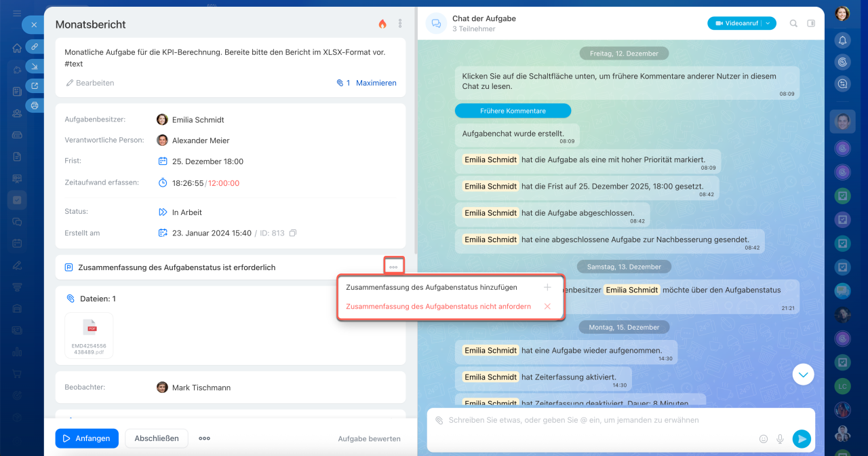Click the Abschließen button
The height and width of the screenshot is (456, 868).
tap(157, 438)
